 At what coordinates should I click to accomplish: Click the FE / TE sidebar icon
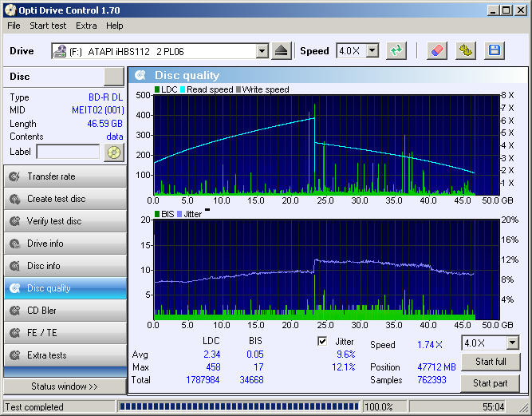(x=14, y=333)
